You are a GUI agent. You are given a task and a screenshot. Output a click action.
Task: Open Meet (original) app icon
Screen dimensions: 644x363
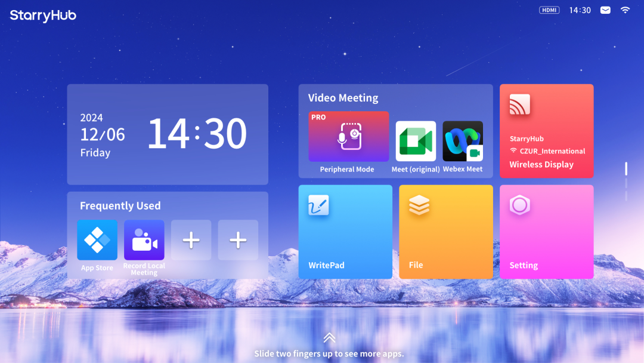(416, 141)
